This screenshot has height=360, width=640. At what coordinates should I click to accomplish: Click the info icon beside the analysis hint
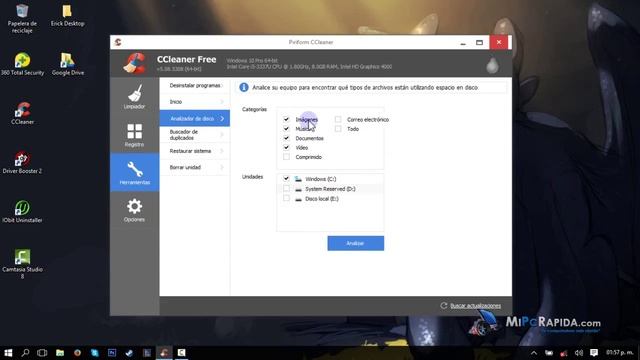[x=244, y=87]
